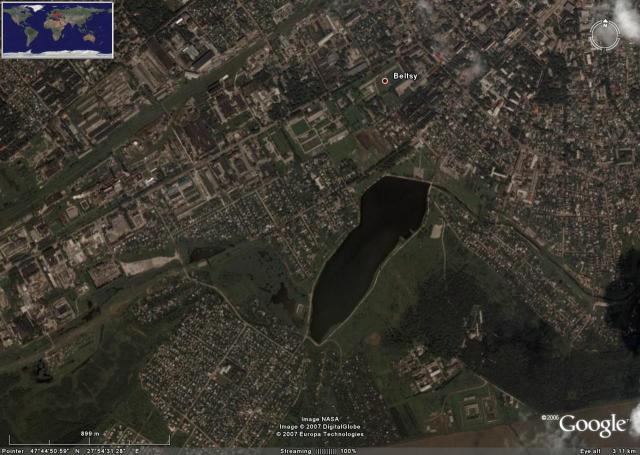Image resolution: width=640 pixels, height=455 pixels.
Task: Click the overview world map thumbnail
Action: point(50,28)
